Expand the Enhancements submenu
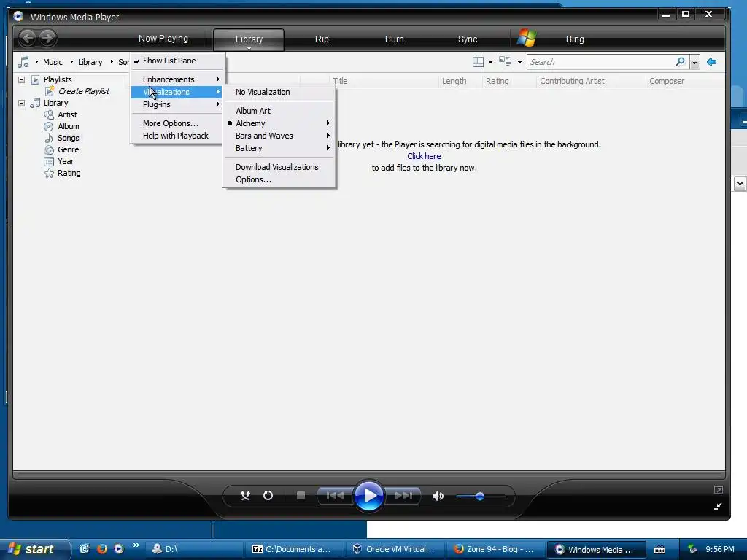The image size is (747, 560). pos(177,79)
